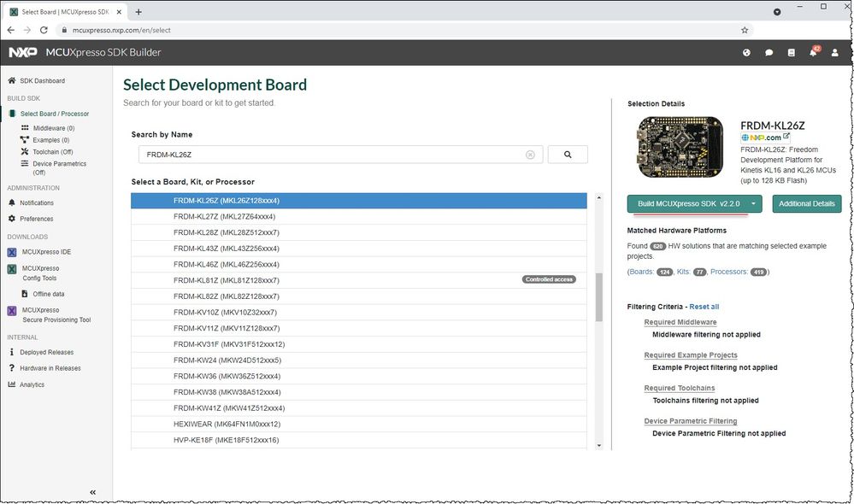Select FRDM-KL26Z (MKL26Z128xxx4) row
Viewport: 854px width, 504px height.
click(x=359, y=200)
